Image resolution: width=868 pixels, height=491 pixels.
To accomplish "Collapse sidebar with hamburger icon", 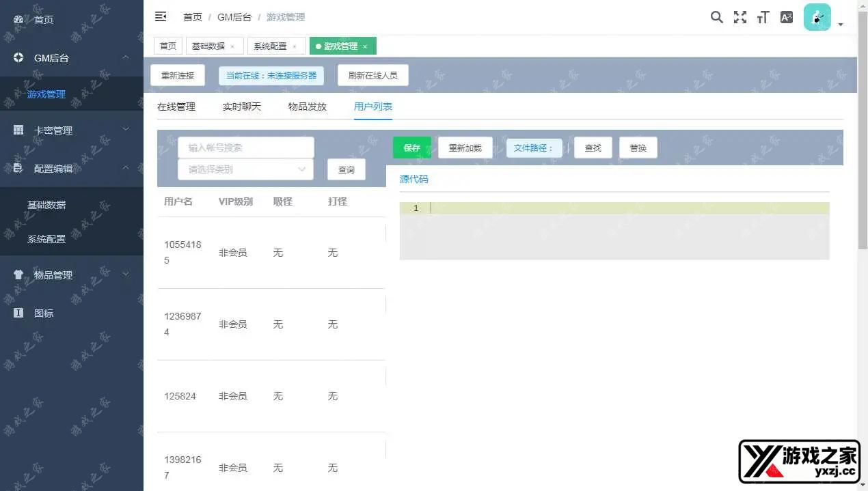I will pos(161,16).
